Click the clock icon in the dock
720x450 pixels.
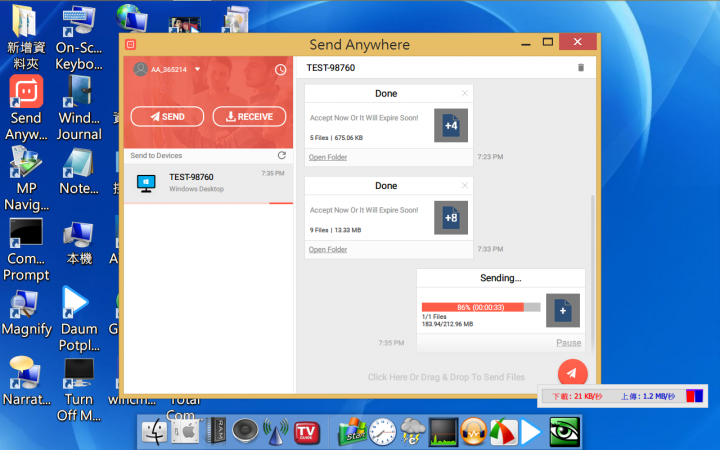tap(382, 432)
